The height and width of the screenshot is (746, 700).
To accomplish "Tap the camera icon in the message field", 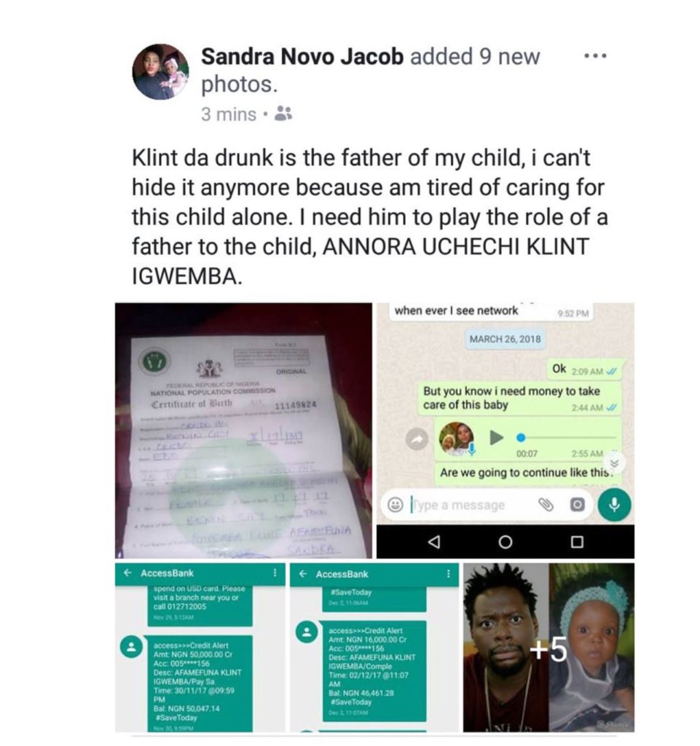I will (x=577, y=504).
